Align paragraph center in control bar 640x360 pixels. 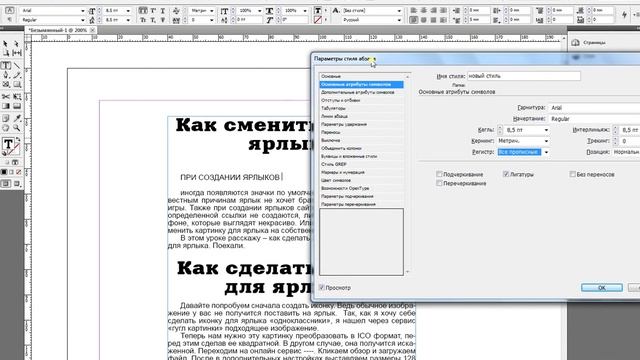(x=424, y=11)
